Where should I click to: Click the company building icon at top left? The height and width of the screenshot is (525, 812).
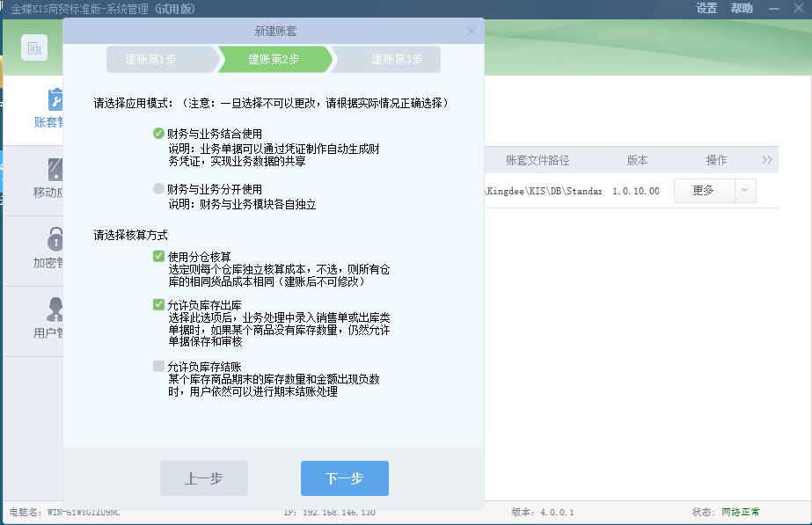[x=33, y=47]
